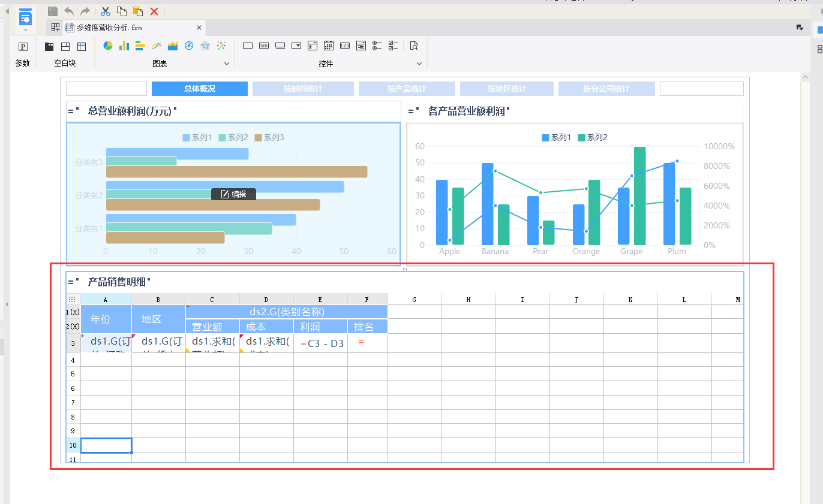The width and height of the screenshot is (823, 504).
Task: Insert a gauge chart from the 图表 group
Action: 189,46
